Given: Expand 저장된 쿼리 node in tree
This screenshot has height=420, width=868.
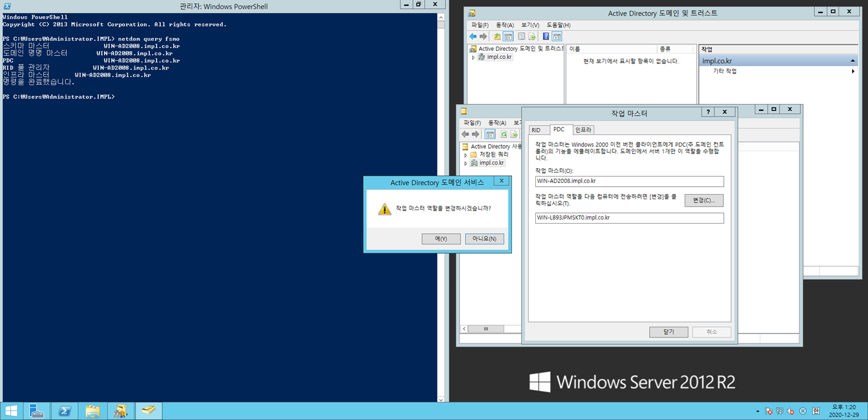Looking at the screenshot, I should pos(466,155).
